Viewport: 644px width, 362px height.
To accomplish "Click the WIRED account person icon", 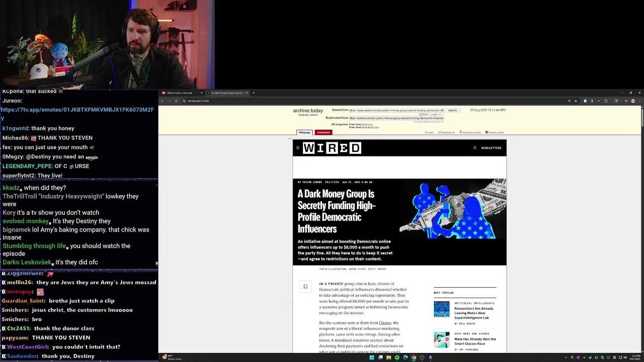I will 474,148.
